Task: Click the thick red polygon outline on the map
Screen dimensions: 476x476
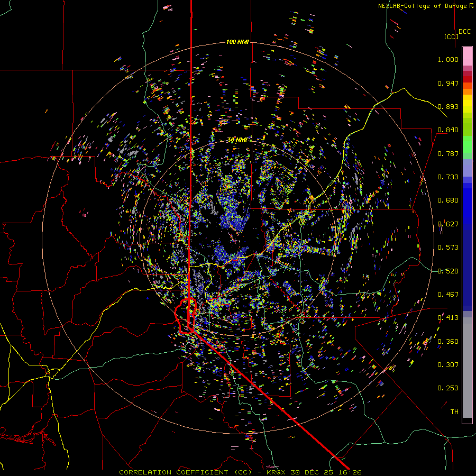Action: [186, 316]
